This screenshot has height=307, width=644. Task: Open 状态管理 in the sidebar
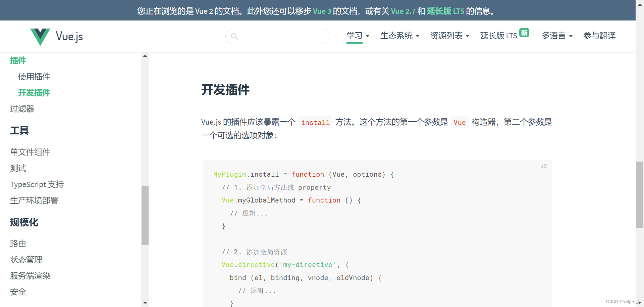pos(26,260)
